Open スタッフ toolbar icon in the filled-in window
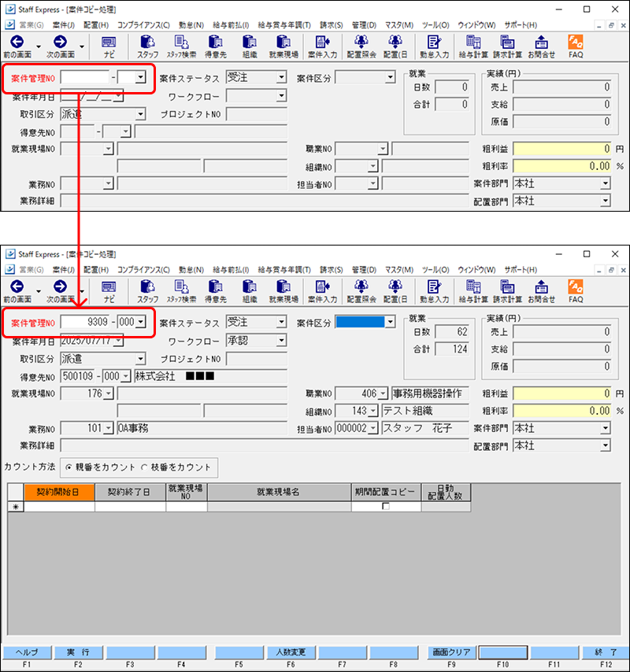 (x=147, y=286)
